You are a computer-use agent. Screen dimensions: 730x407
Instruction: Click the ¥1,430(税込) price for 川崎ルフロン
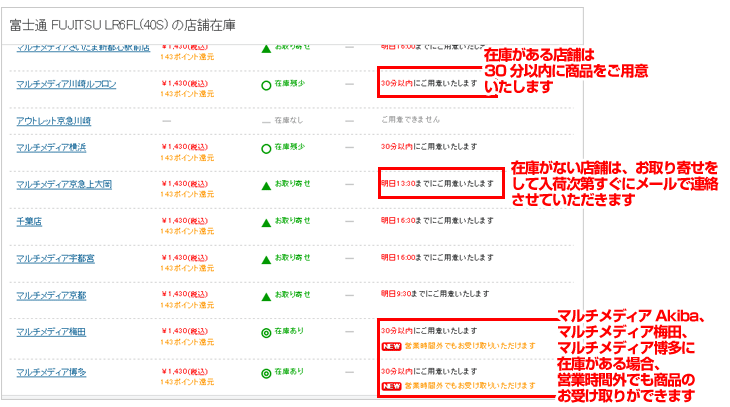(x=185, y=83)
